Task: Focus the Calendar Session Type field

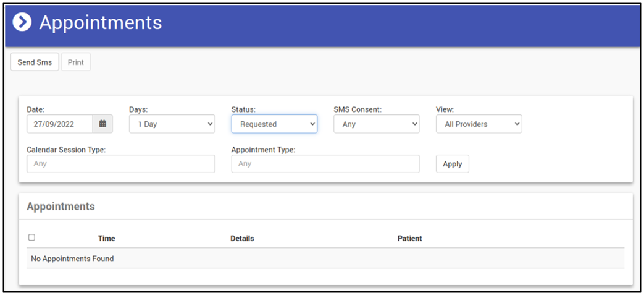Action: 121,164
